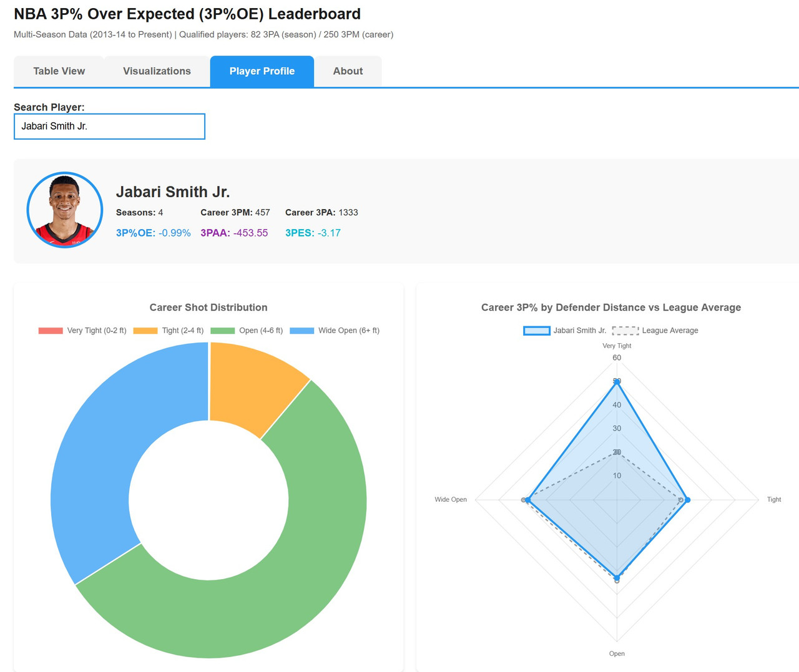Viewport: 799px width, 672px height.
Task: Click the Multi-Season Data subtitle text
Action: [203, 35]
